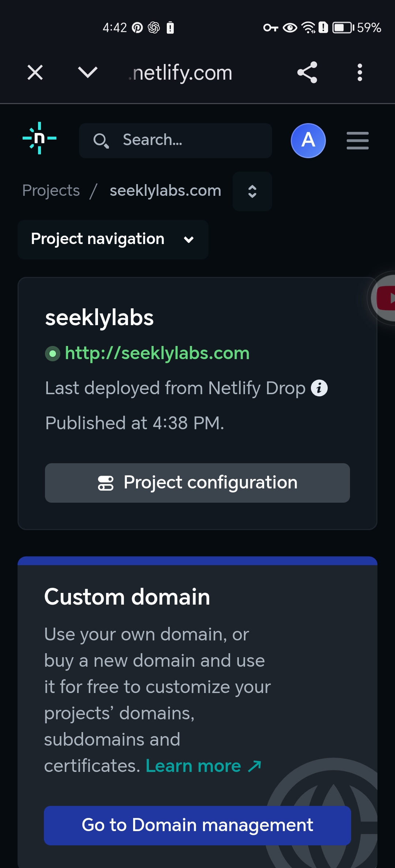Expand the Project navigation dropdown

113,239
